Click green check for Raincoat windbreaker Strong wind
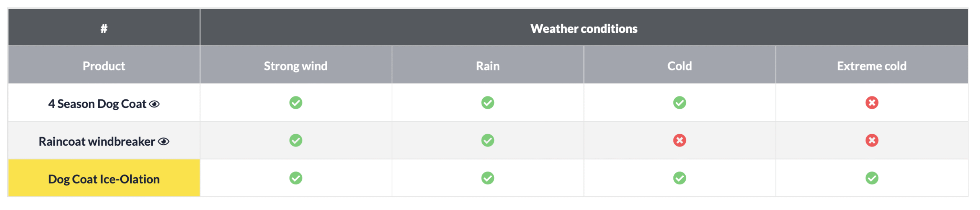 (x=296, y=140)
